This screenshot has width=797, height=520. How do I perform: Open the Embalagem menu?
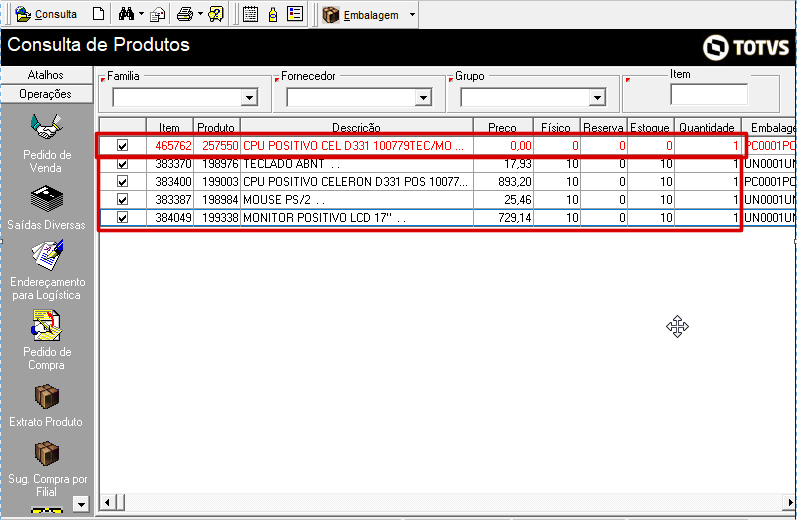(371, 15)
